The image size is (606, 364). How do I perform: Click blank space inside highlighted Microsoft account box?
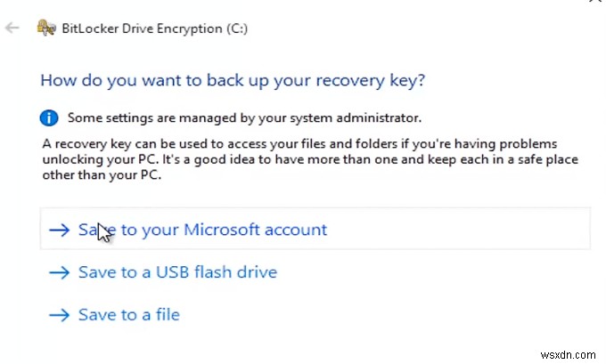(463, 230)
